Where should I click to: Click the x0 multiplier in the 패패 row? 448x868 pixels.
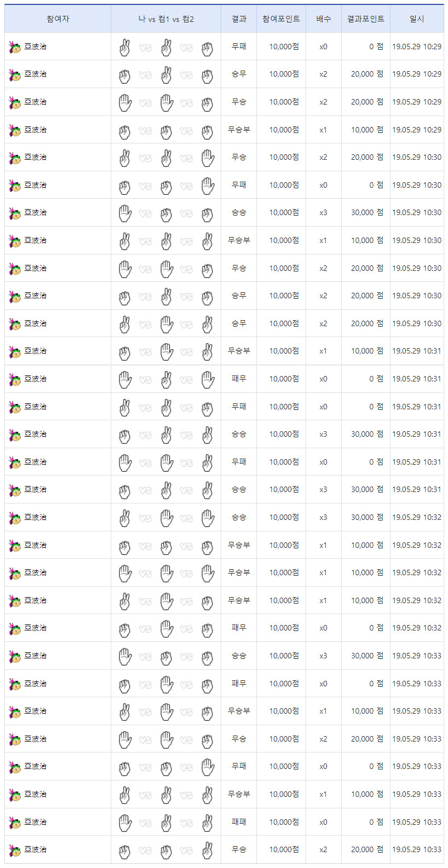pyautogui.click(x=323, y=822)
